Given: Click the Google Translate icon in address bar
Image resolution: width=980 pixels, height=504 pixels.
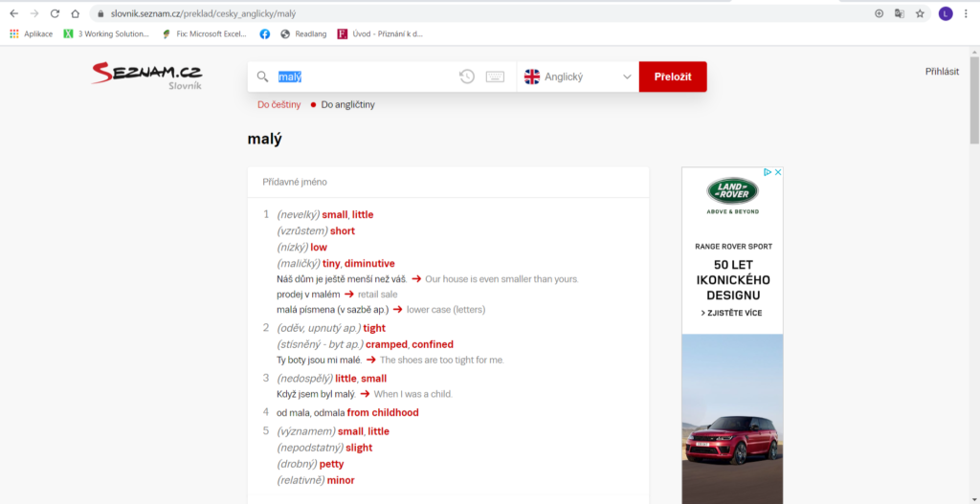Looking at the screenshot, I should tap(900, 14).
